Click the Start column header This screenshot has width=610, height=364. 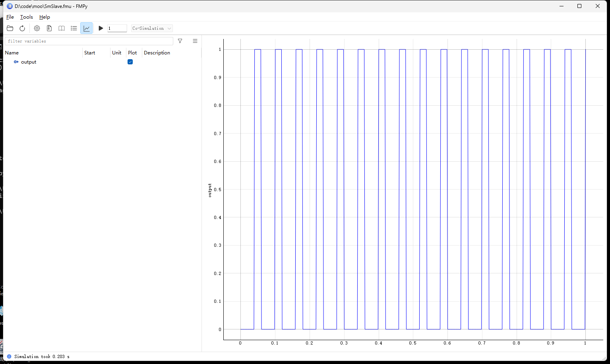96,52
